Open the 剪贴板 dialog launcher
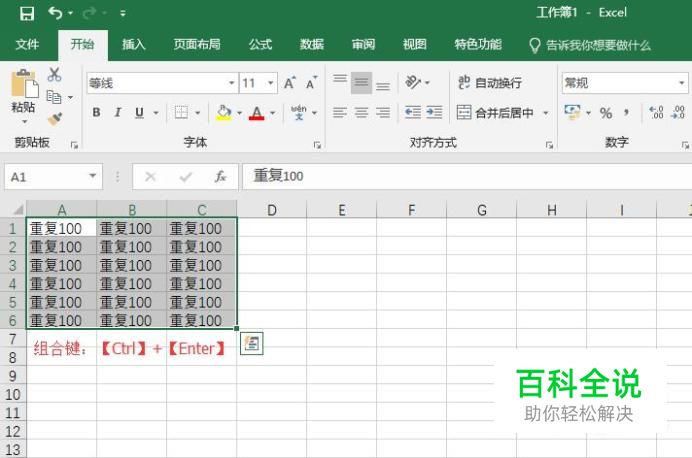Screen dimensions: 692x458 (74, 145)
